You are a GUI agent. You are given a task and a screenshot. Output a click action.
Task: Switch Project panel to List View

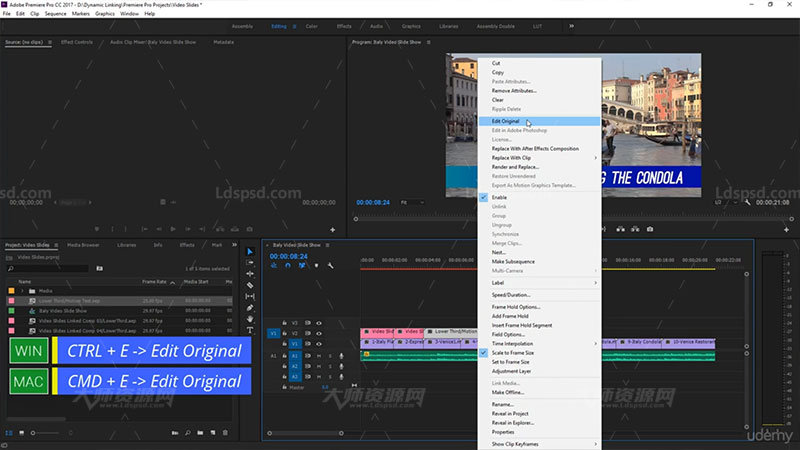pyautogui.click(x=9, y=433)
